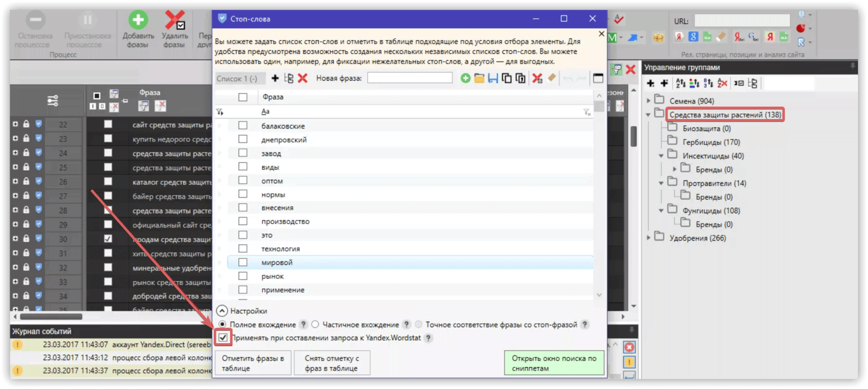Click spell-check A icon behind dialog
This screenshot has height=389, width=868.
pos(618,20)
